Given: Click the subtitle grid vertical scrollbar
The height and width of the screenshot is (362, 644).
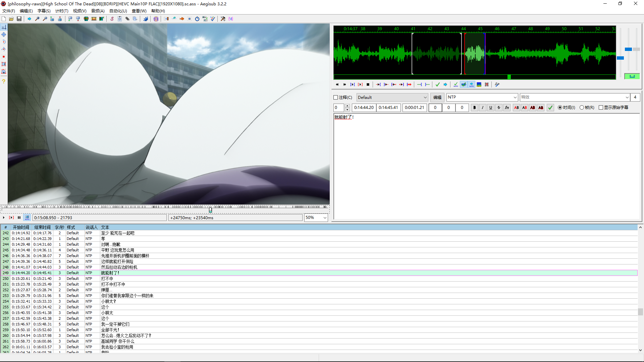Looking at the screenshot, I should [640, 289].
